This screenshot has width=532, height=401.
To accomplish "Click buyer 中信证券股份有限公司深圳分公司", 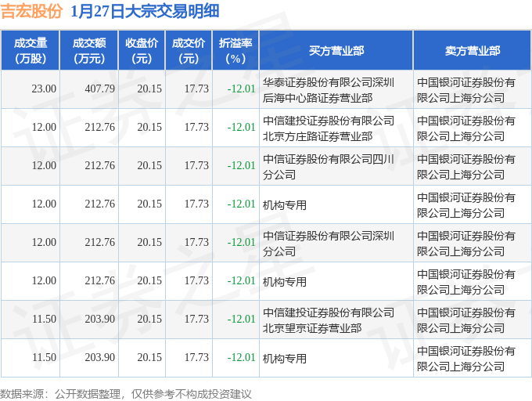I will click(x=329, y=244).
